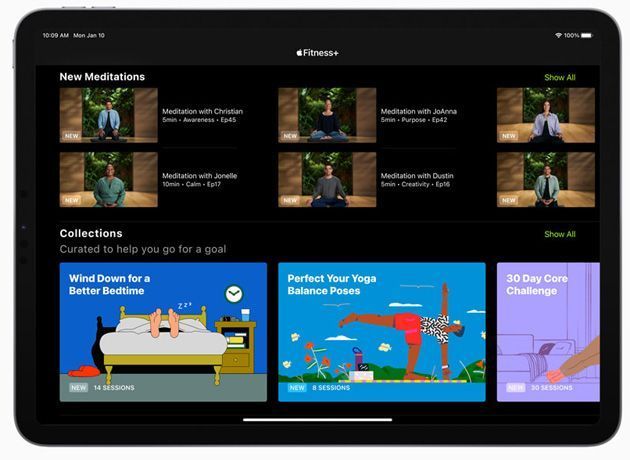Show all Collections
Image resolution: width=630 pixels, height=460 pixels.
point(559,234)
